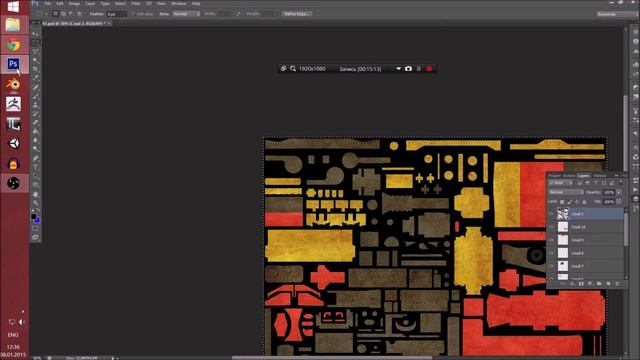Image resolution: width=640 pixels, height=360 pixels.
Task: Open the Layers panel flyout menu
Action: tap(624, 176)
